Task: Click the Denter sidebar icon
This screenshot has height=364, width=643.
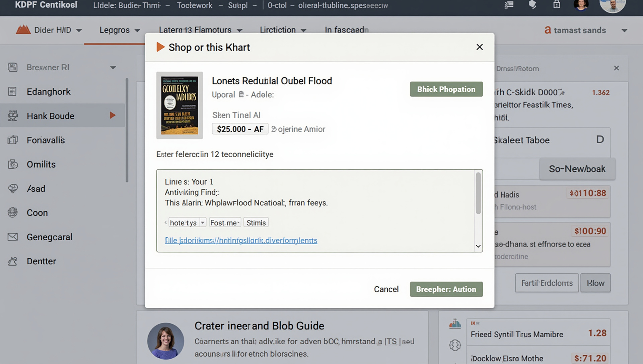Action: (x=12, y=261)
